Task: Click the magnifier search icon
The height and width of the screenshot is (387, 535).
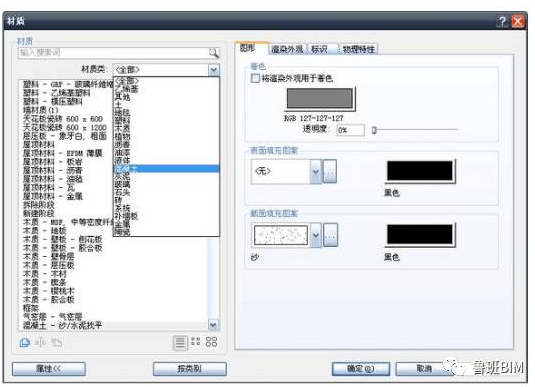Action: pos(214,53)
